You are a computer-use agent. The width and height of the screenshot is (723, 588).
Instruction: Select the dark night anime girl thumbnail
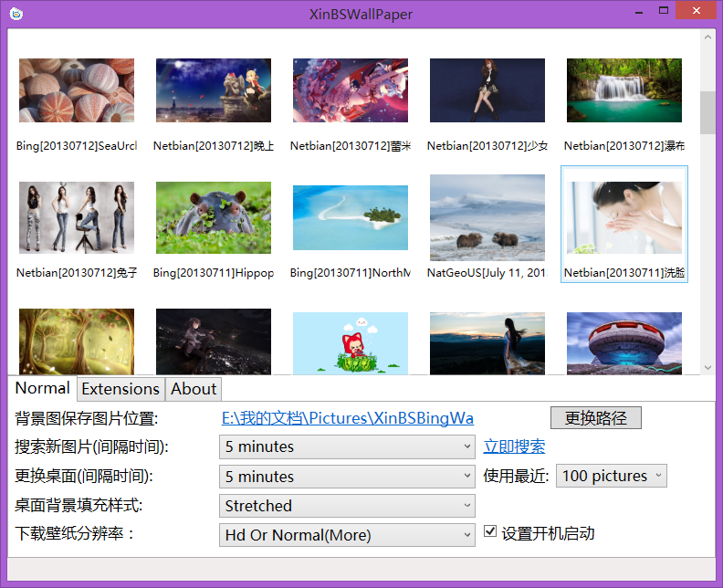(214, 341)
